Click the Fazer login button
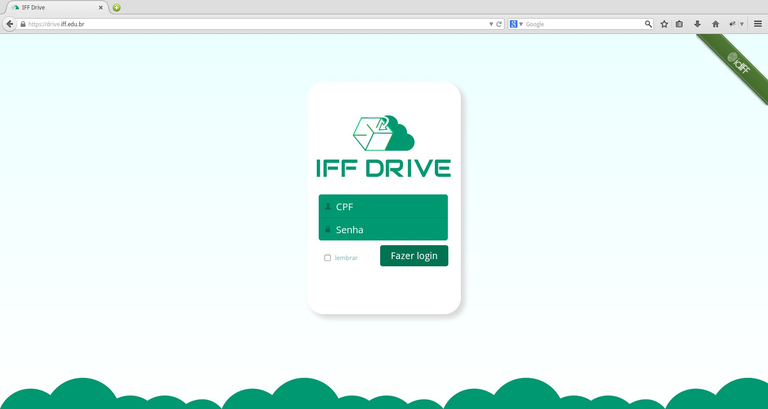Image resolution: width=768 pixels, height=409 pixels. point(414,256)
